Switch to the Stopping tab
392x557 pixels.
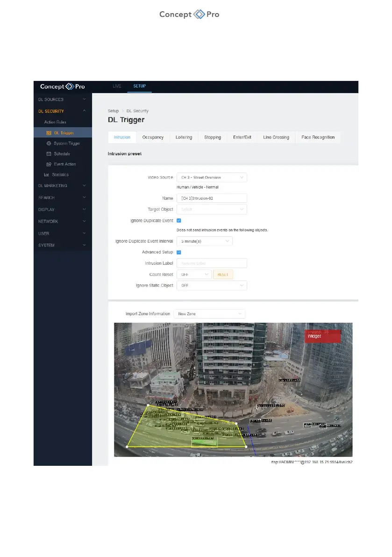pyautogui.click(x=213, y=137)
